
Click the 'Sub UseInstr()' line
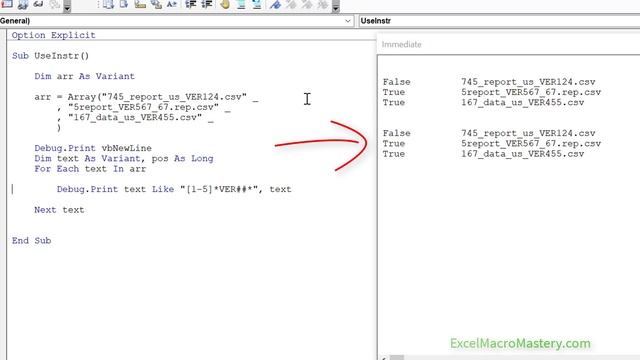click(x=50, y=56)
